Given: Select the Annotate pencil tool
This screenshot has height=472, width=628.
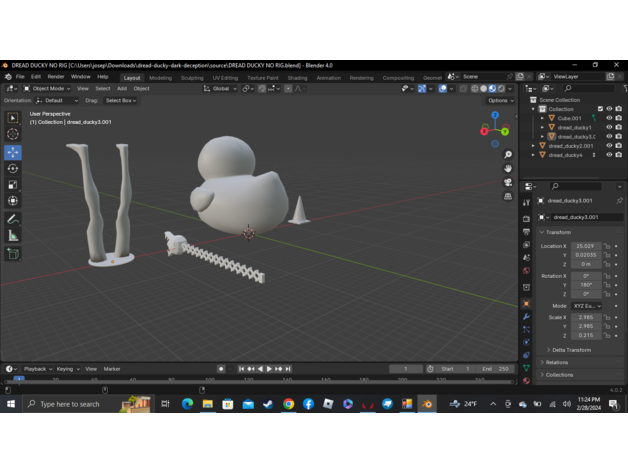Looking at the screenshot, I should pyautogui.click(x=13, y=219).
